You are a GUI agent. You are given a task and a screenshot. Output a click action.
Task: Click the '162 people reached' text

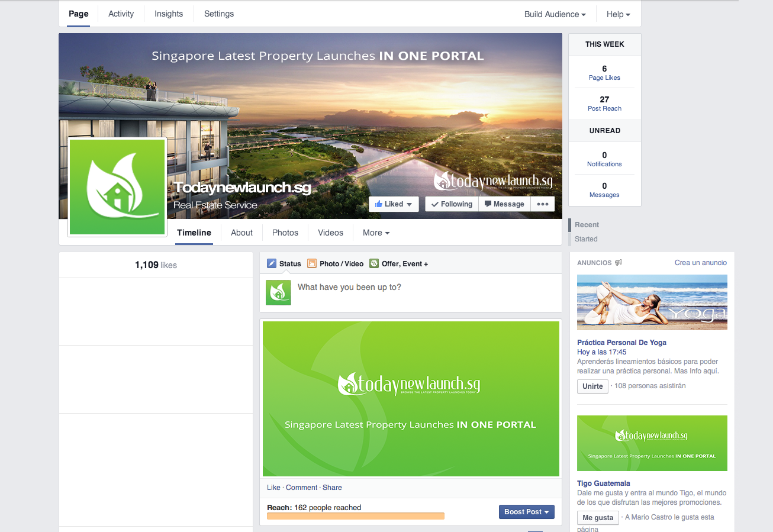pos(327,508)
